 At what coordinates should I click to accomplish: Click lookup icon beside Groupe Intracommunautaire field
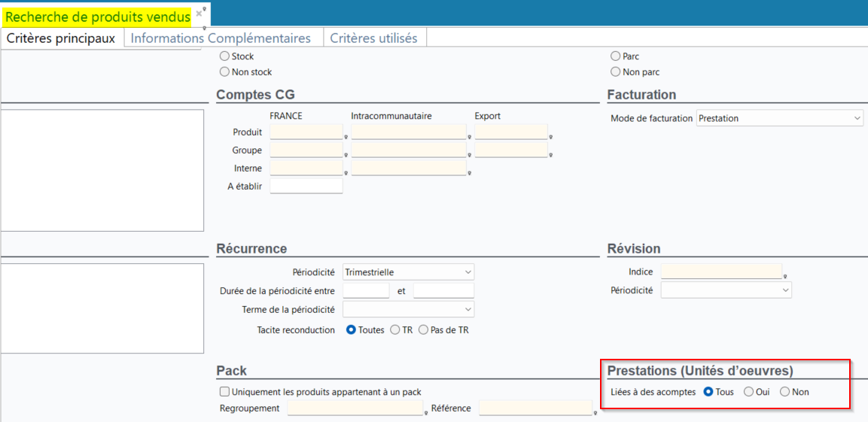[x=470, y=154]
